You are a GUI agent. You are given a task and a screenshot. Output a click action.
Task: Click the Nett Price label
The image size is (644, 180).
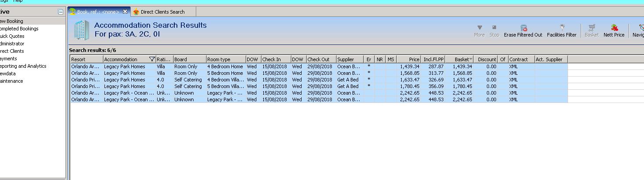pyautogui.click(x=614, y=35)
